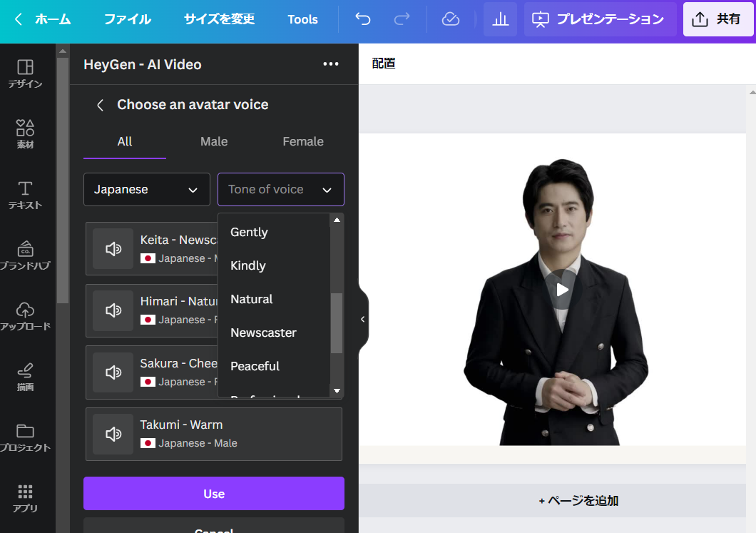Viewport: 756px width, 533px height.
Task: Open the 配置 position option
Action: point(384,64)
